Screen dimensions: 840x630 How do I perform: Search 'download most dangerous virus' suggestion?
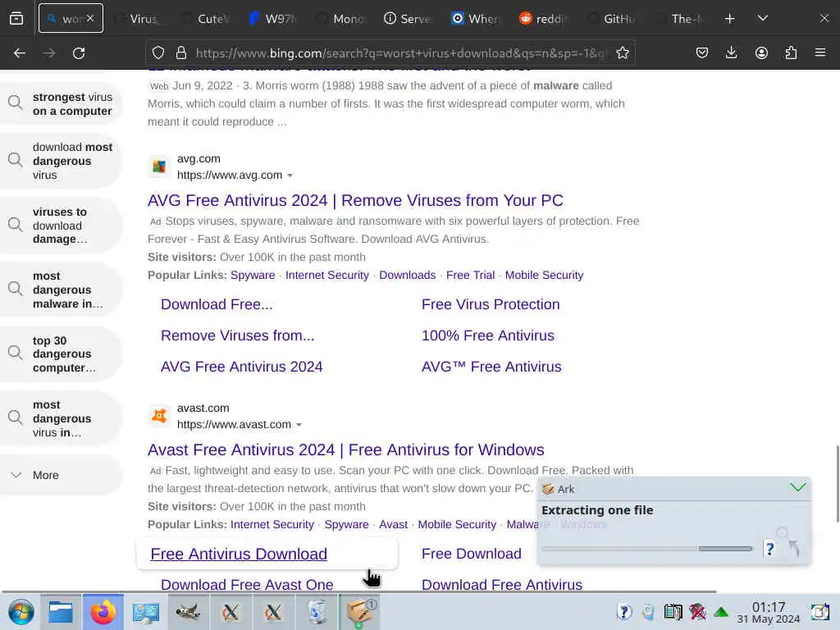[x=60, y=161]
